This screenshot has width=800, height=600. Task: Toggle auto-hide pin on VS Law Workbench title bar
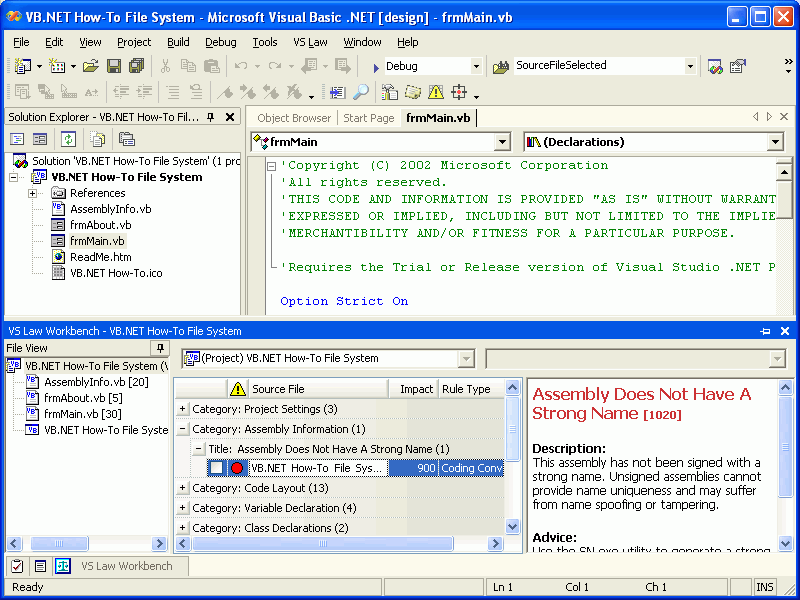pos(765,331)
